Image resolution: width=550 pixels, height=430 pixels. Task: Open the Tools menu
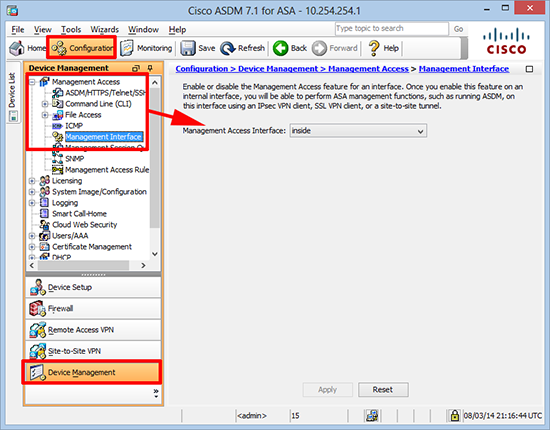pyautogui.click(x=71, y=29)
